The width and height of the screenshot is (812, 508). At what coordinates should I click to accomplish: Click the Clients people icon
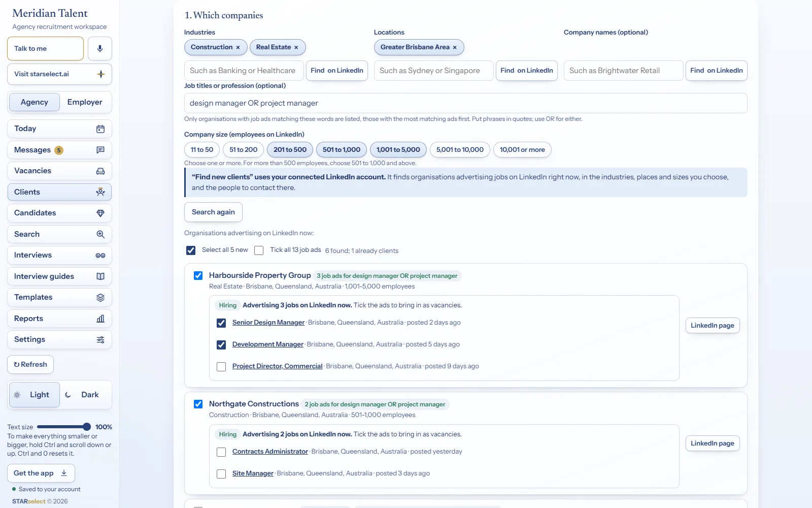pos(100,192)
